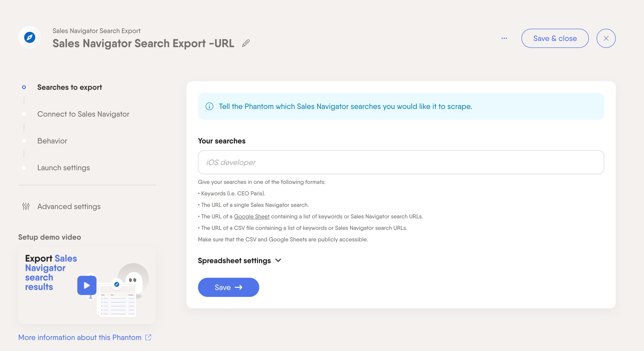
Task: Click 'The URL of a CSV file' line
Action: 303,228
